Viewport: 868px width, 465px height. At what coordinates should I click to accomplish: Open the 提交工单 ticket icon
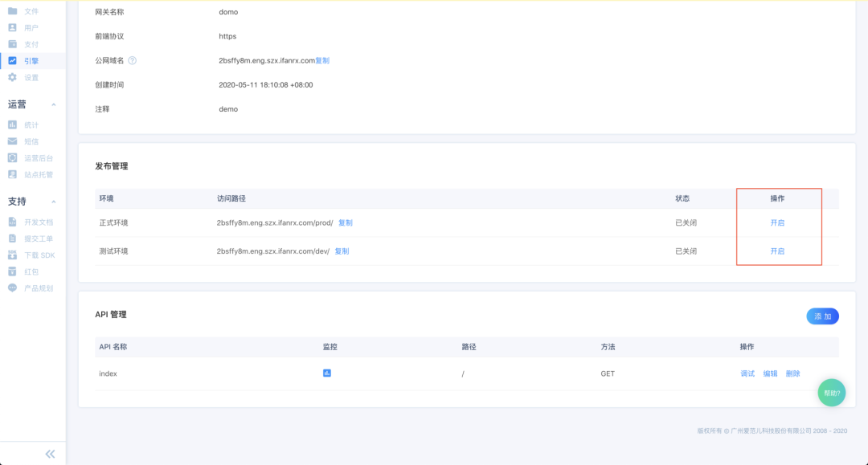click(12, 239)
